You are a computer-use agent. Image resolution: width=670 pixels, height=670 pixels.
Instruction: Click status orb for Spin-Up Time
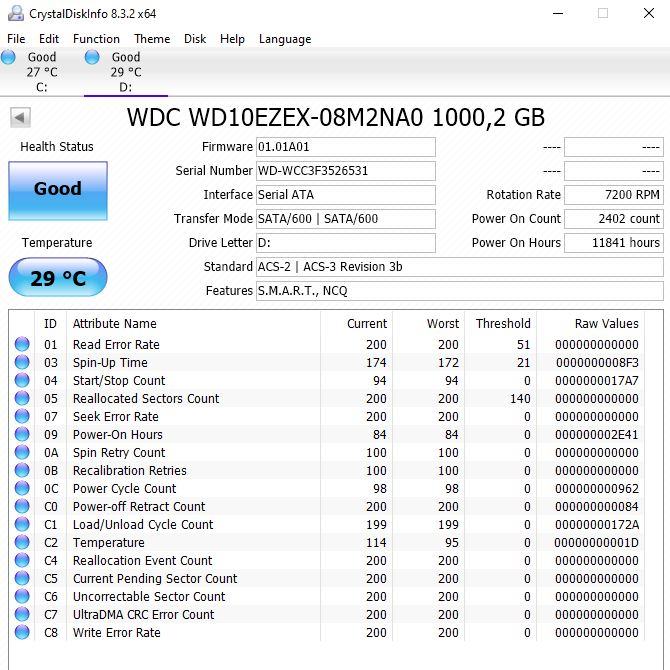point(22,362)
